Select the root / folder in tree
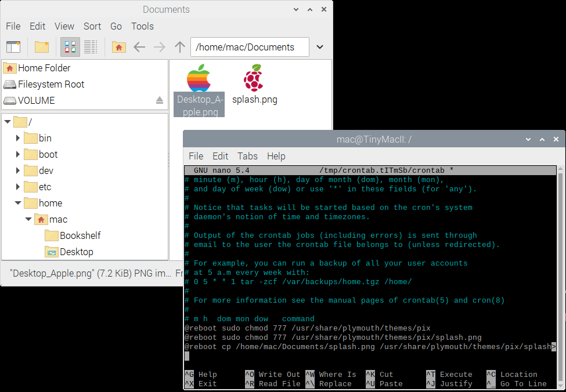566x392 pixels. pos(23,122)
